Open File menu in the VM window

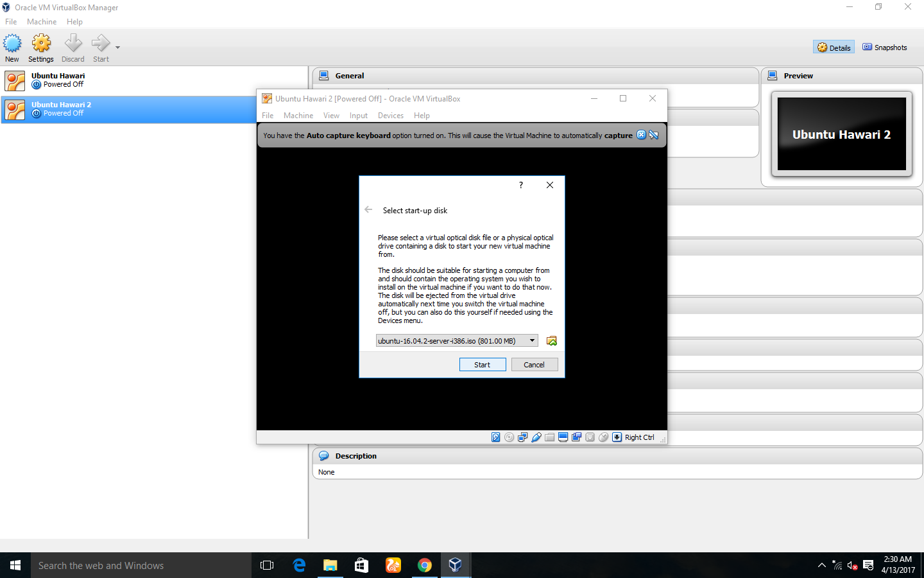[268, 116]
